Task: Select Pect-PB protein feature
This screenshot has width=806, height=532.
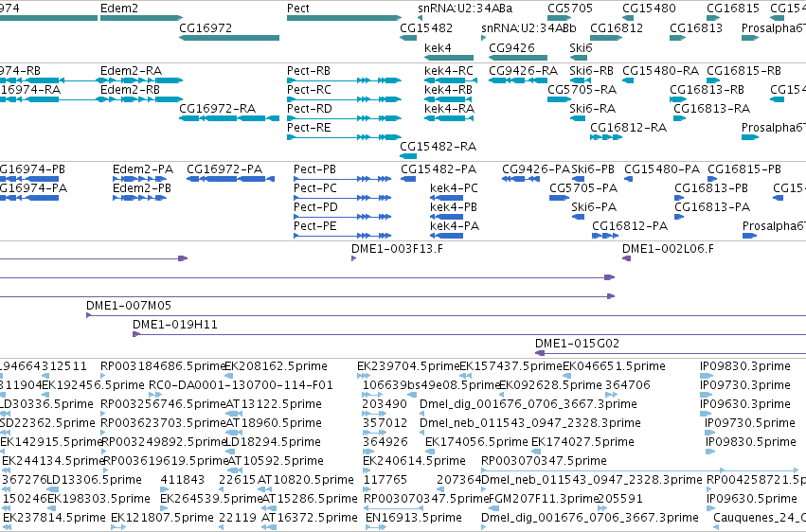Action: [x=342, y=179]
